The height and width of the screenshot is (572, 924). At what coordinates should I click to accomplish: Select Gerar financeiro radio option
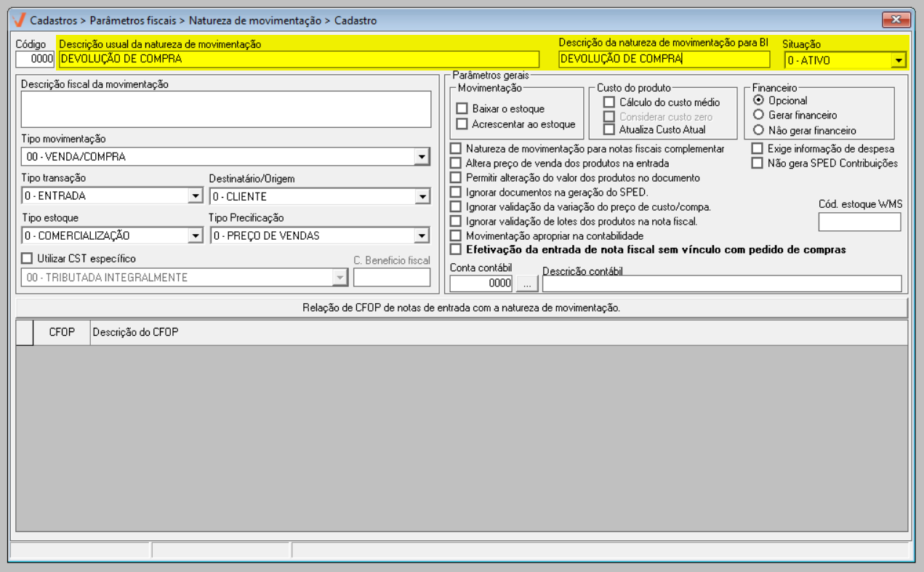pos(758,115)
